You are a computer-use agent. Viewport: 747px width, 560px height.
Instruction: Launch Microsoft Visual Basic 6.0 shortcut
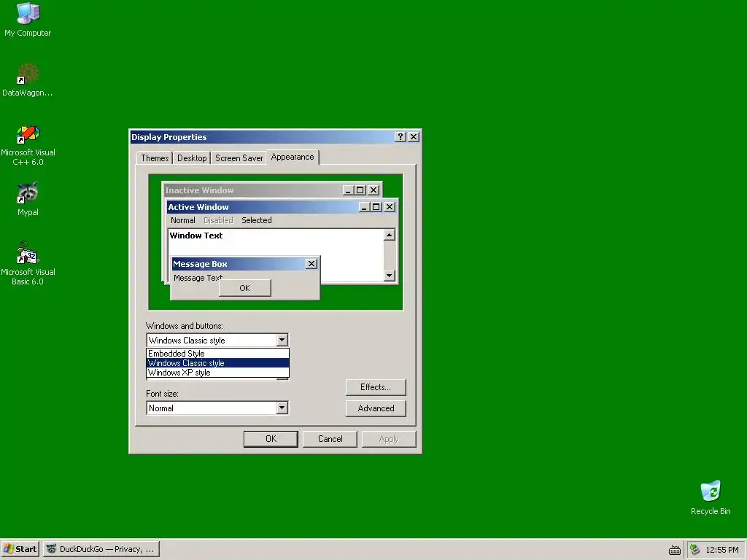click(x=28, y=263)
